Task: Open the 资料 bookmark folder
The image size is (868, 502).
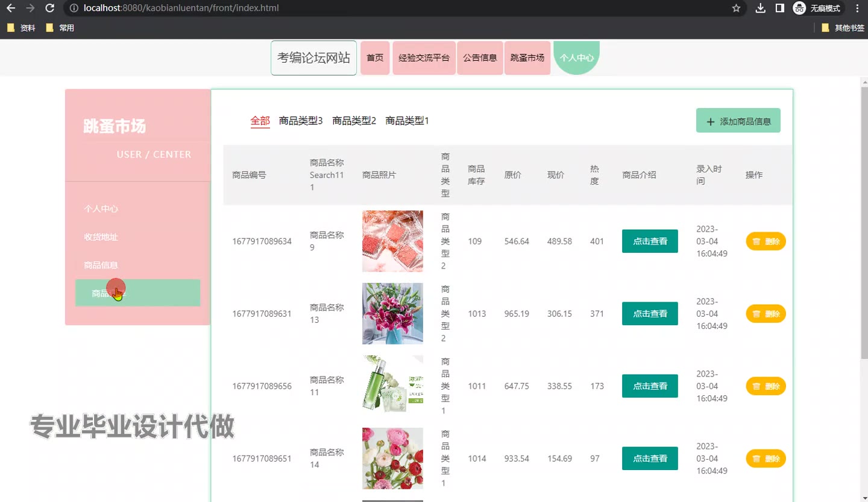Action: tap(21, 28)
